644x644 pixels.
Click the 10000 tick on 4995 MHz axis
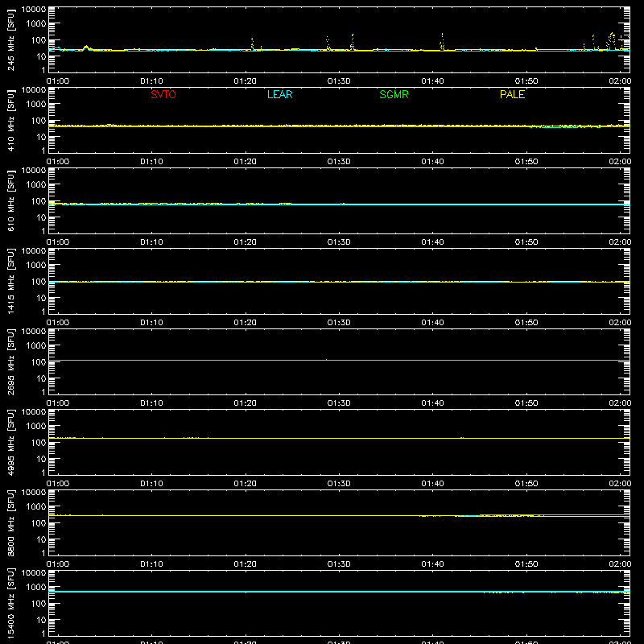click(x=34, y=412)
